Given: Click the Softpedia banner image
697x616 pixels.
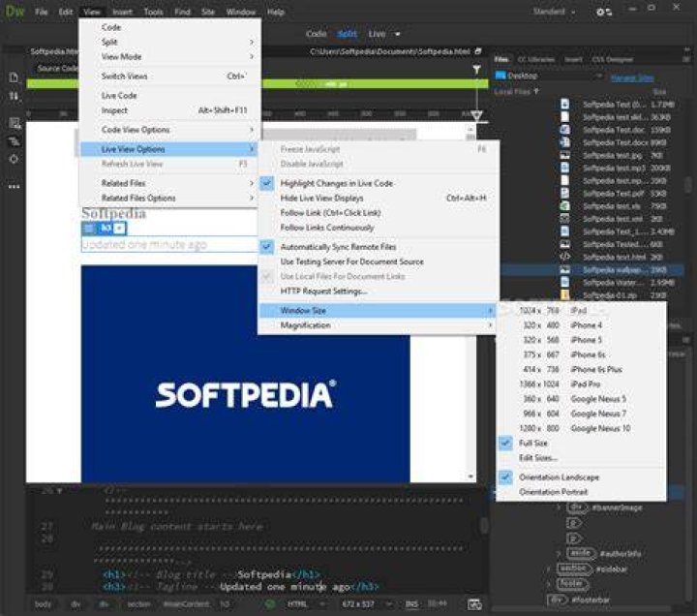Looking at the screenshot, I should 245,374.
